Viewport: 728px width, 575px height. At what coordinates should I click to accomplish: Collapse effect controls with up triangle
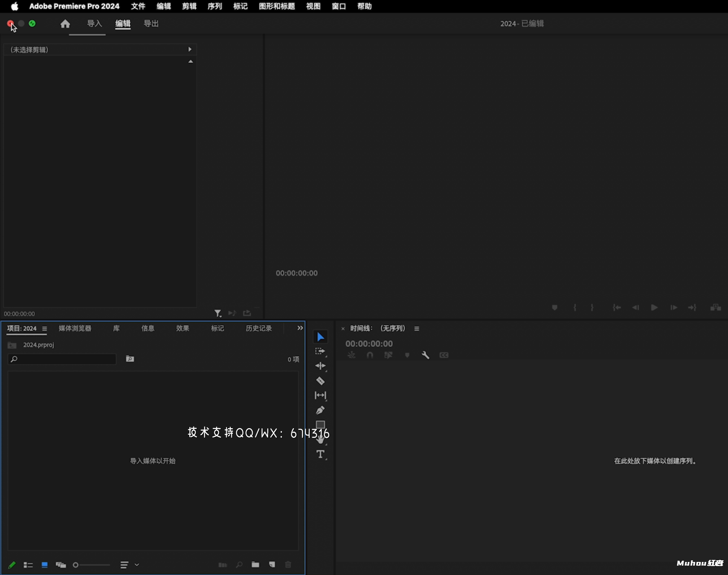click(x=191, y=62)
